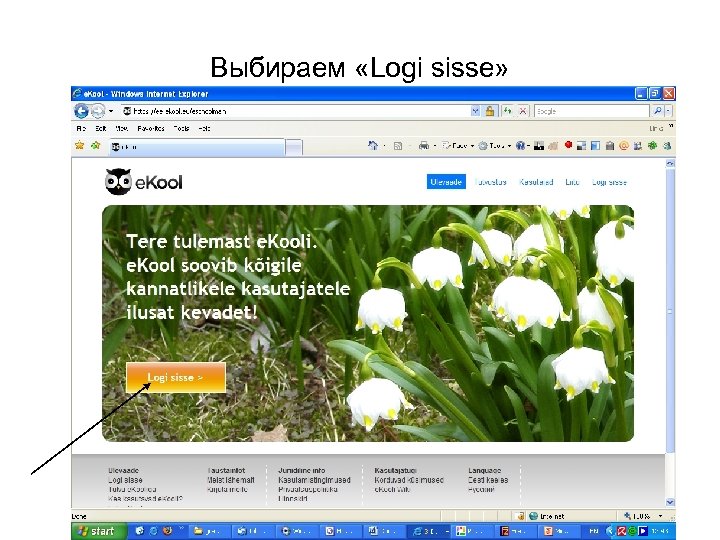This screenshot has height=540, width=720.
Task: Click the magnifier search icon
Action: pyautogui.click(x=658, y=111)
